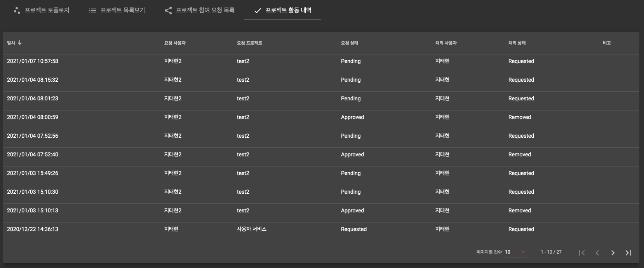Click the 요청 사용자 column header
The image size is (644, 268).
[175, 43]
